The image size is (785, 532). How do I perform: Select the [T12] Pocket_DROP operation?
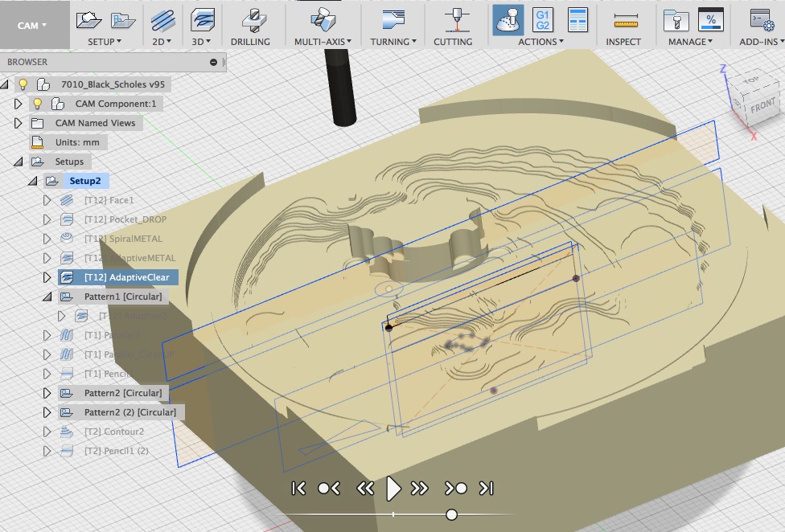pos(125,219)
